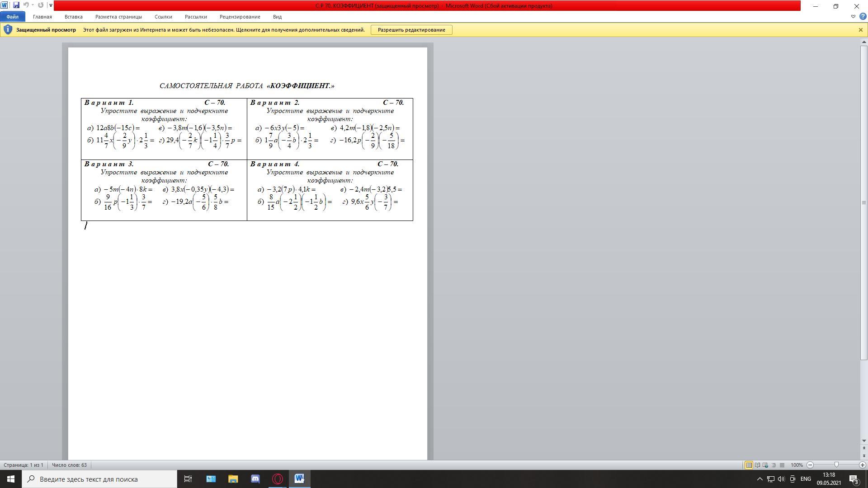Screen dimensions: 868x488
Task: Switch to Web Layout view
Action: (765, 465)
